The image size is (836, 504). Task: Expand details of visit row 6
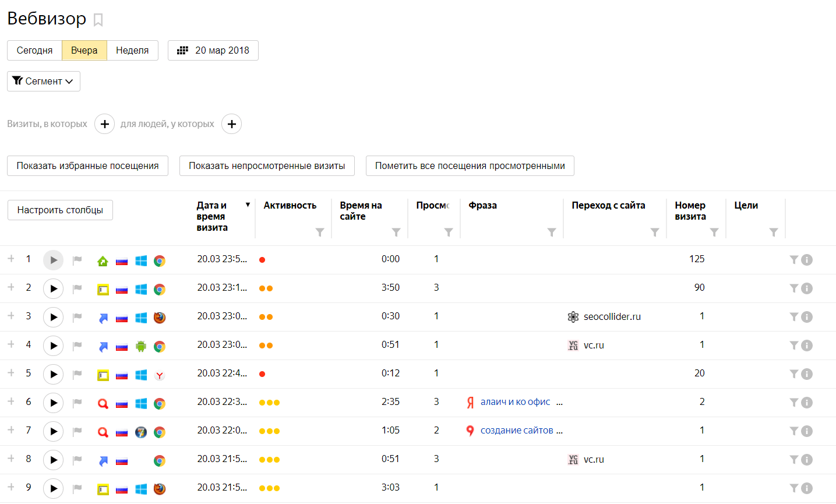(11, 401)
